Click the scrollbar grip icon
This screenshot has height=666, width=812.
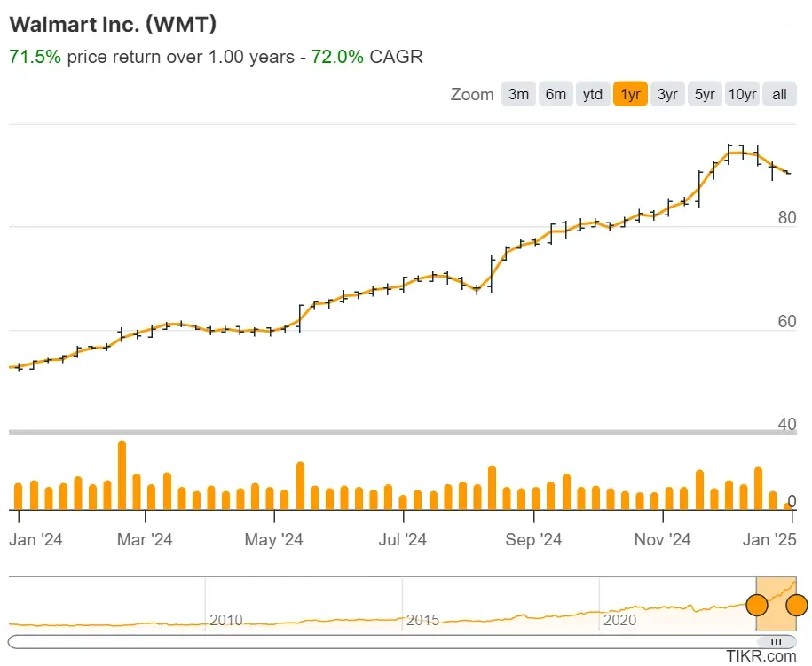pyautogui.click(x=778, y=641)
